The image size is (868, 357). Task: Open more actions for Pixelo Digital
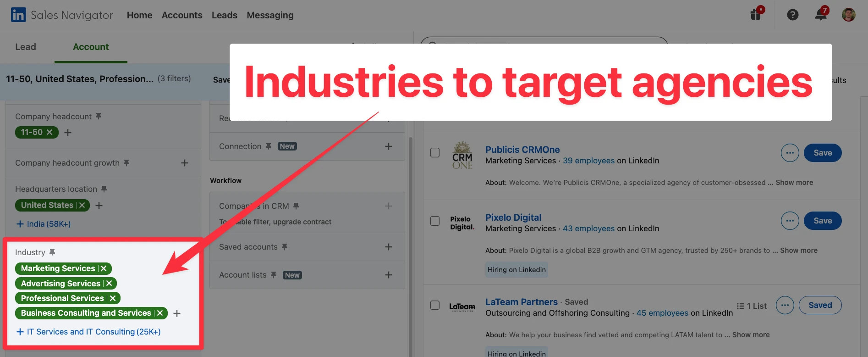[790, 221]
